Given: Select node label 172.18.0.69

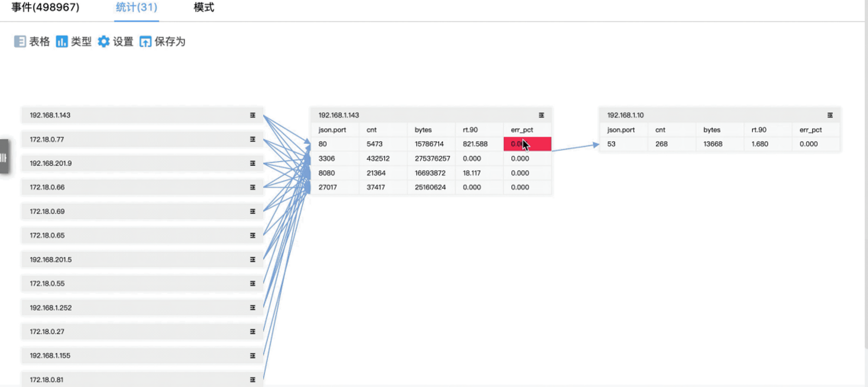Looking at the screenshot, I should 47,212.
